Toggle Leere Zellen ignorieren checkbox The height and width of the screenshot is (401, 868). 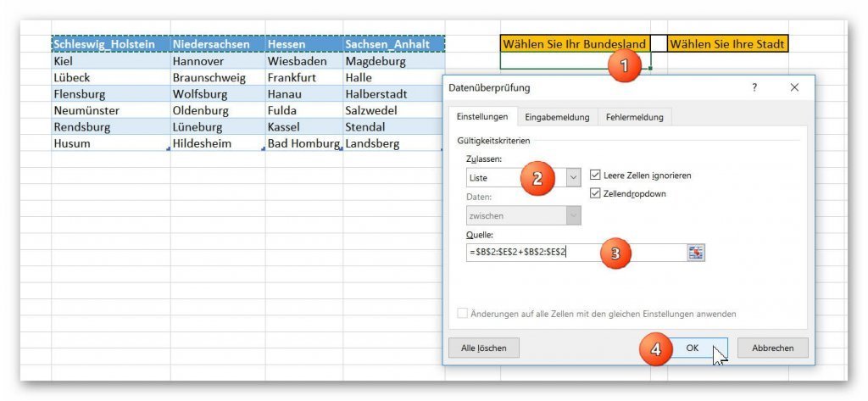click(595, 175)
